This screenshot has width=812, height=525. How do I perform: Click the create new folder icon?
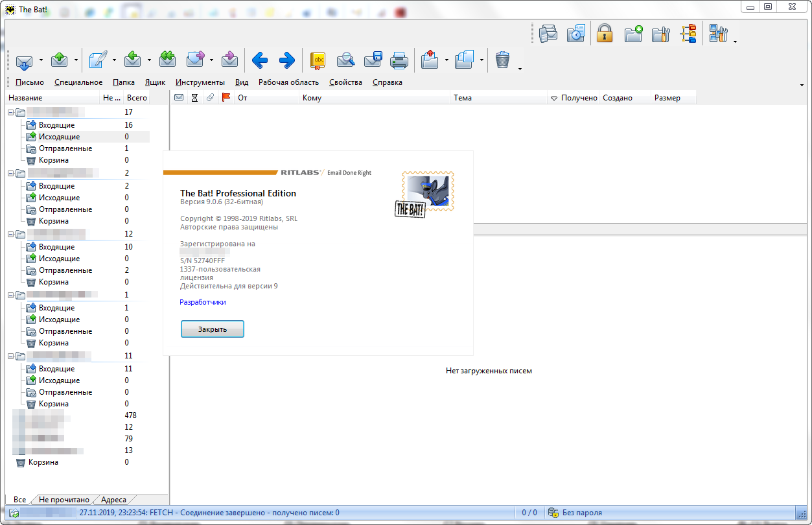[x=633, y=34]
